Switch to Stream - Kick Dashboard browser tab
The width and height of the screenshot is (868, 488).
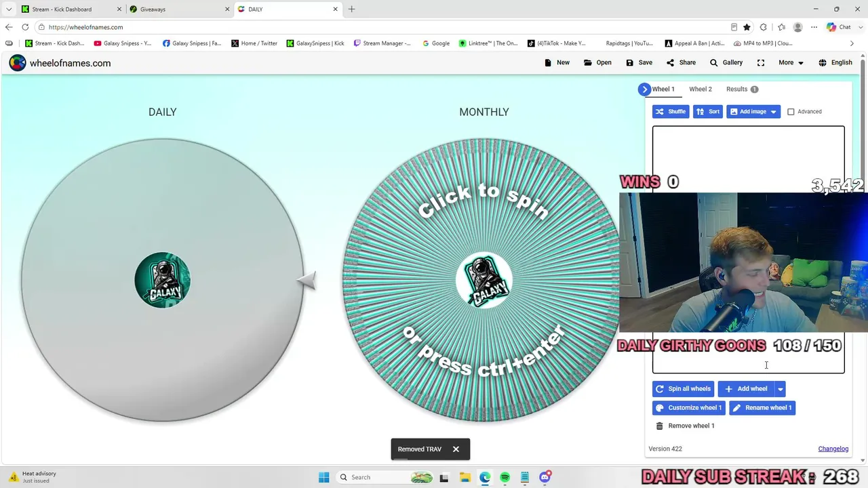pyautogui.click(x=71, y=9)
